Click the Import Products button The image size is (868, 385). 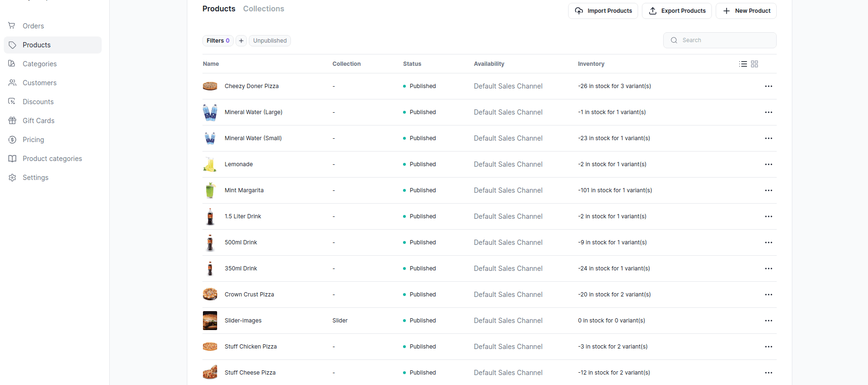pos(603,11)
